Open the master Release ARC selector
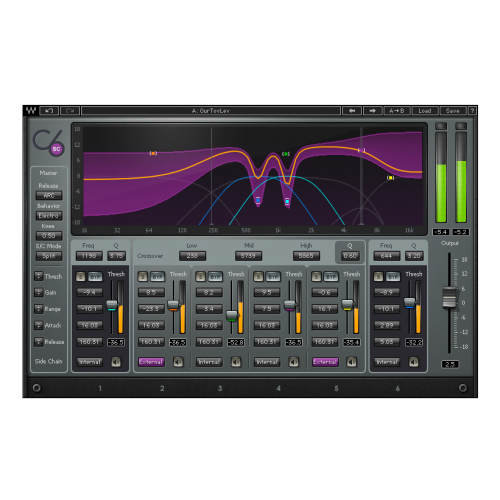500x500 pixels. (49, 195)
